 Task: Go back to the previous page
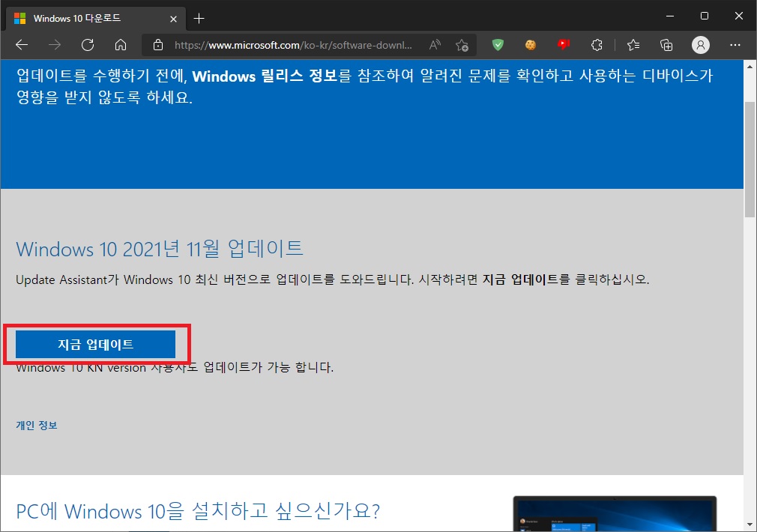click(x=22, y=45)
